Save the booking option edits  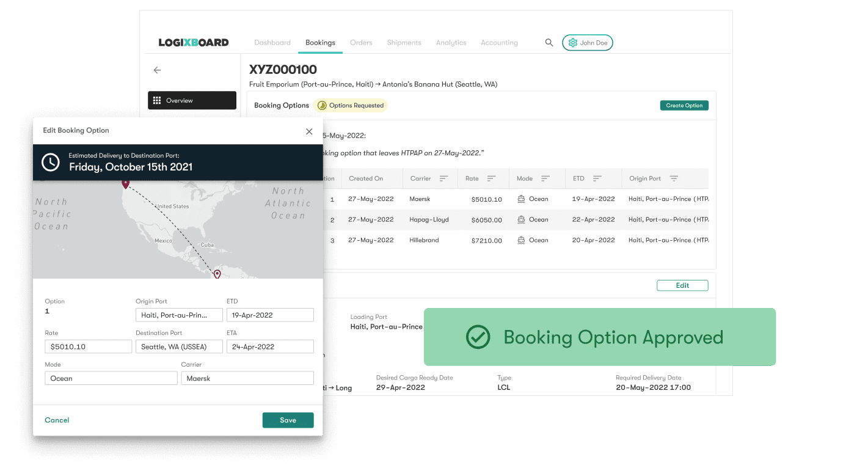(288, 420)
